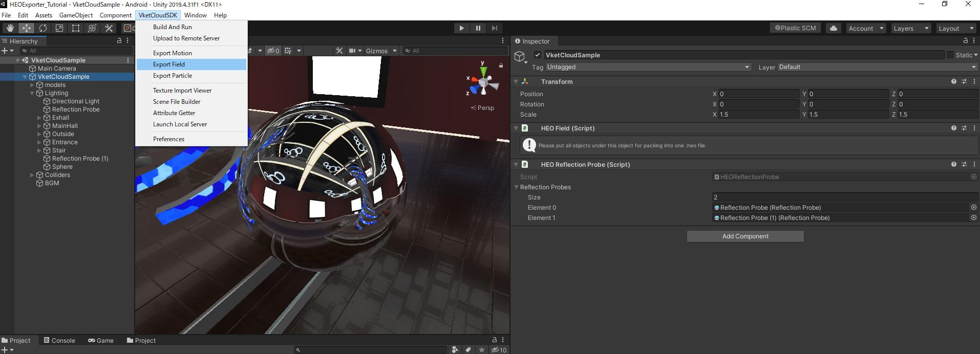Click the Position X input field
Image resolution: width=980 pixels, height=354 pixels.
tap(758, 94)
